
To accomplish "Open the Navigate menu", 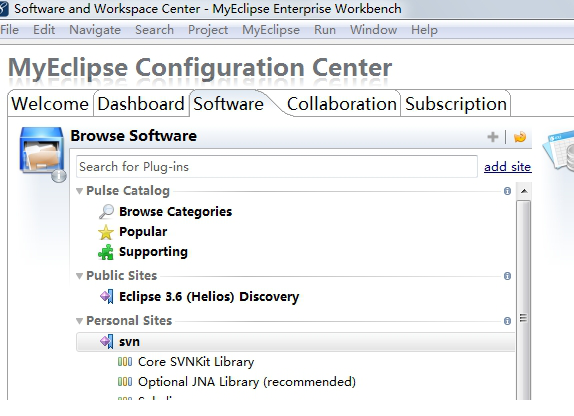I will [x=95, y=30].
